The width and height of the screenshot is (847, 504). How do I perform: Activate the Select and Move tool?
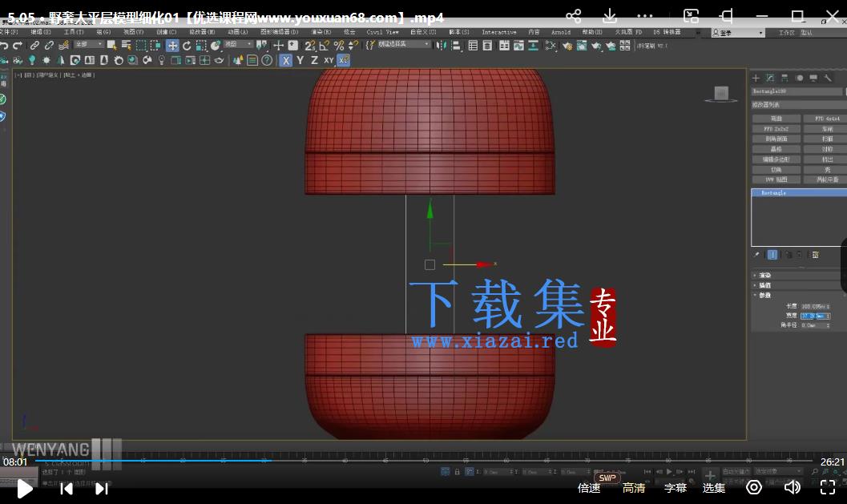172,46
